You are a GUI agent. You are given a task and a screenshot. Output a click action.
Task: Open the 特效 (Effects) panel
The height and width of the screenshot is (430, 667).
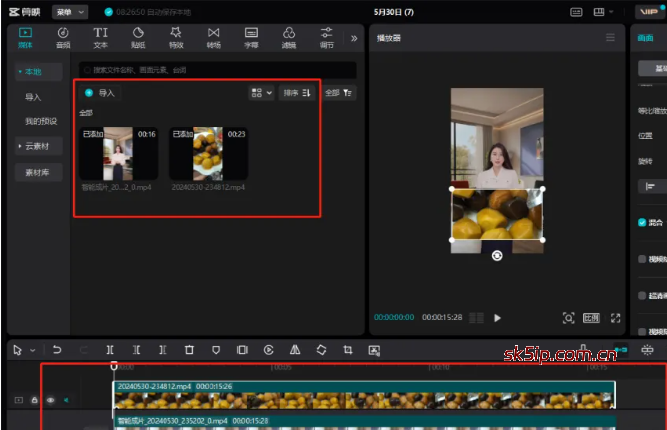(176, 37)
